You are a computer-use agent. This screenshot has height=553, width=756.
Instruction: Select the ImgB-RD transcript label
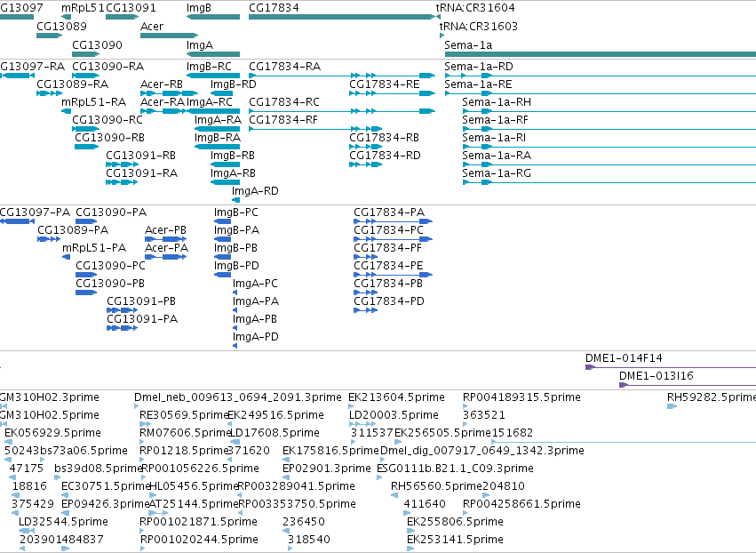point(234,84)
